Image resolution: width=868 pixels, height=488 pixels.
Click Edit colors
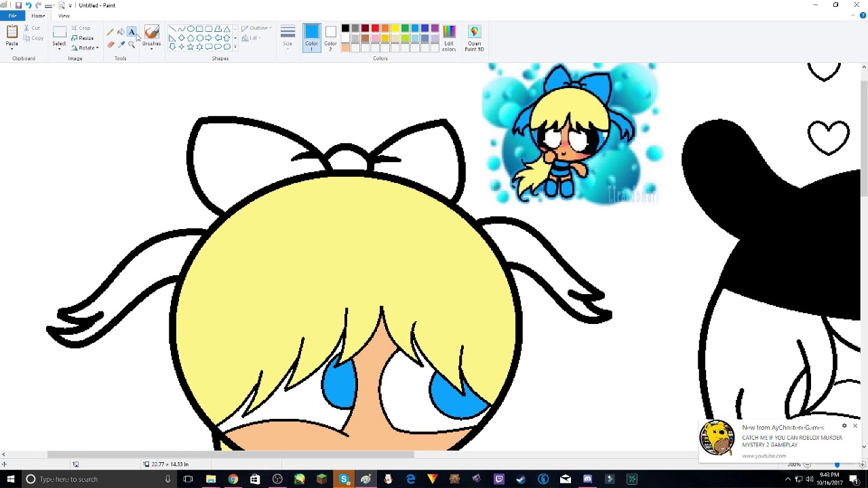[449, 38]
